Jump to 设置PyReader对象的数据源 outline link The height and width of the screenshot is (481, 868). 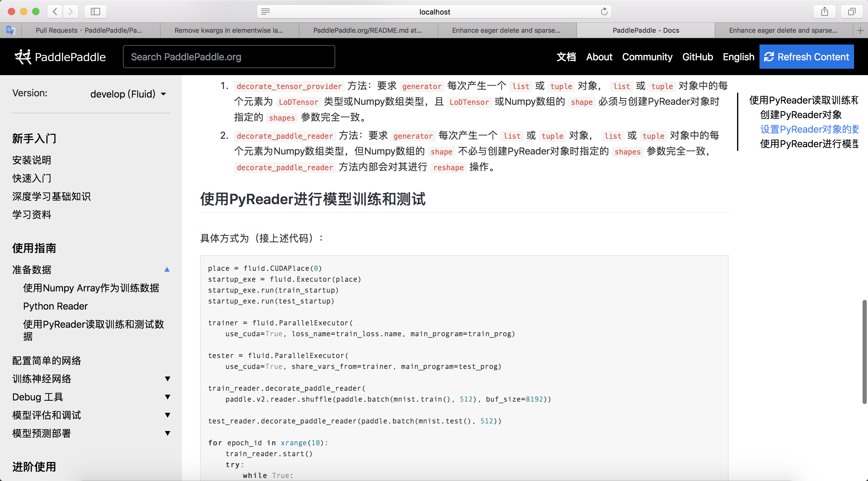coord(809,129)
